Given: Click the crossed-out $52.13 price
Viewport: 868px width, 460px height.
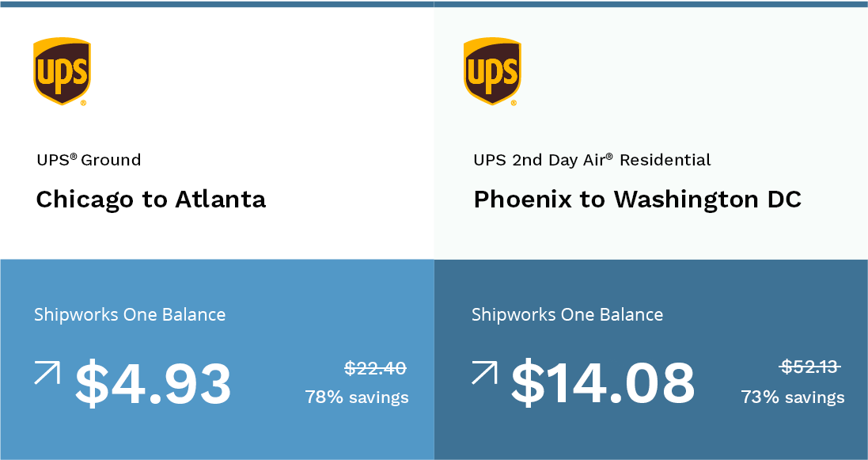Looking at the screenshot, I should click(810, 367).
